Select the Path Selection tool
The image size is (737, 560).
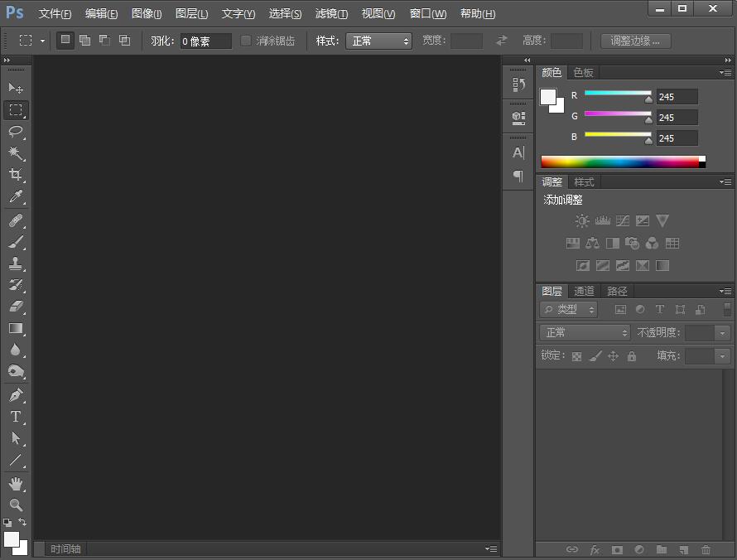16,438
